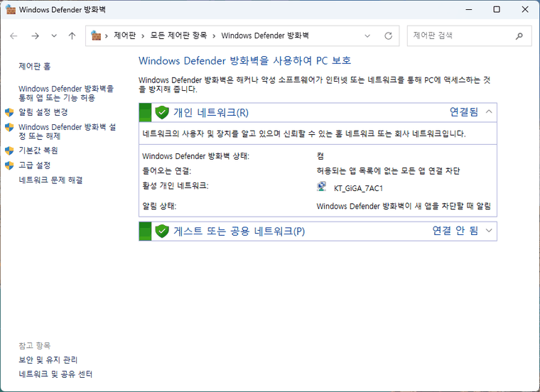The height and width of the screenshot is (392, 540).
Task: Click the green shield icon for 개인 네트워크
Action: (x=162, y=112)
